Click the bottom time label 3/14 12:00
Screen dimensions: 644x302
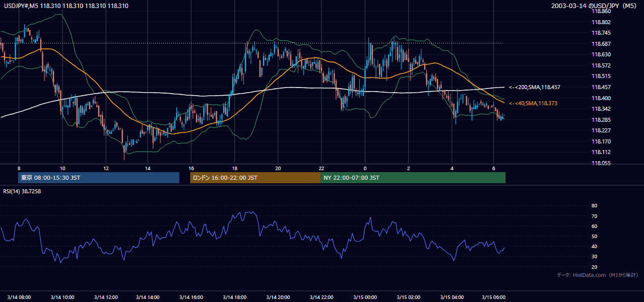[x=105, y=297]
